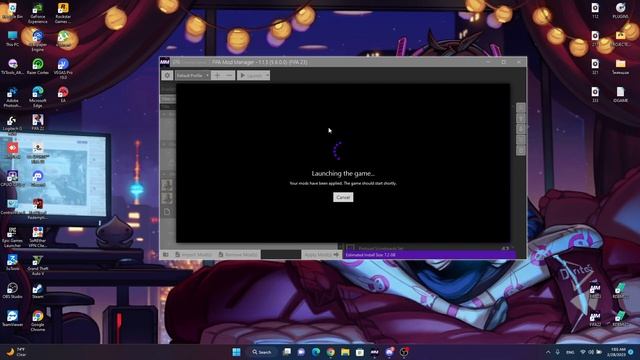Click the Estimated Install Size bar
The width and height of the screenshot is (640, 360).
[x=429, y=255]
